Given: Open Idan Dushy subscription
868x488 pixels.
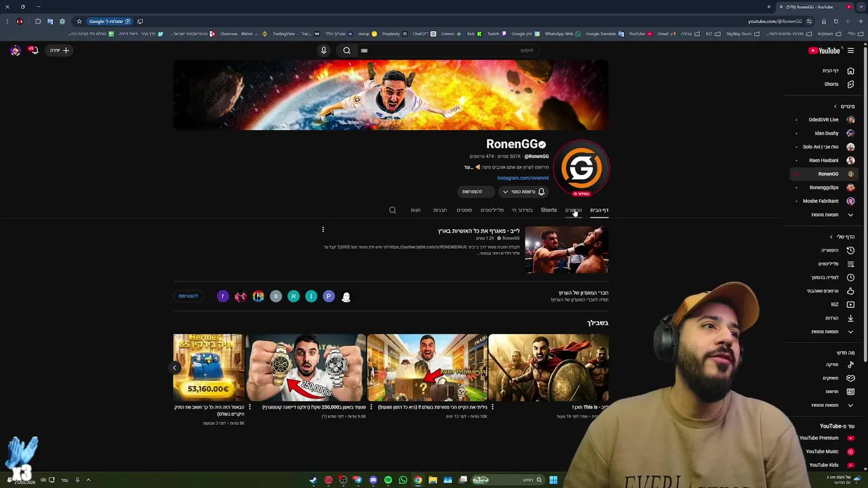Looking at the screenshot, I should pyautogui.click(x=825, y=133).
